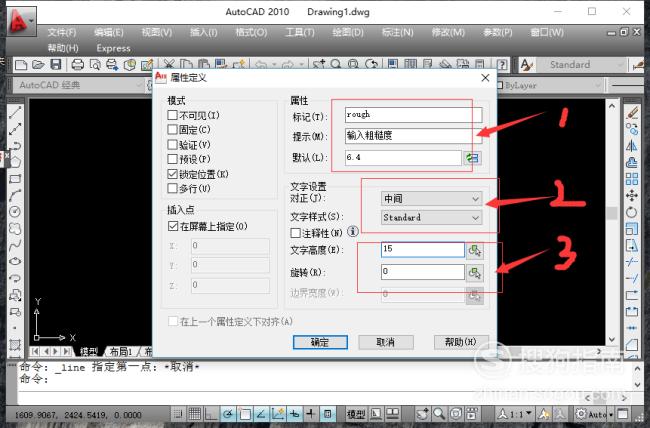Toggle Polar Tracking in the status bar
Screen dimensions: 650x428
(228, 413)
